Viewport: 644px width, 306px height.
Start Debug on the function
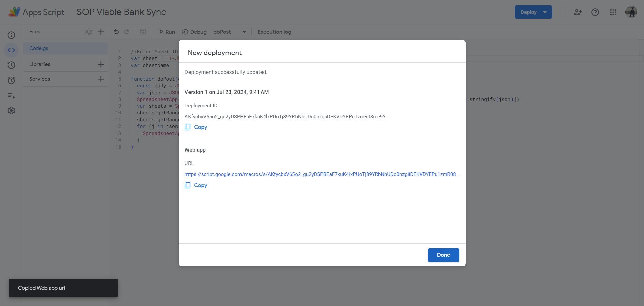pos(195,32)
